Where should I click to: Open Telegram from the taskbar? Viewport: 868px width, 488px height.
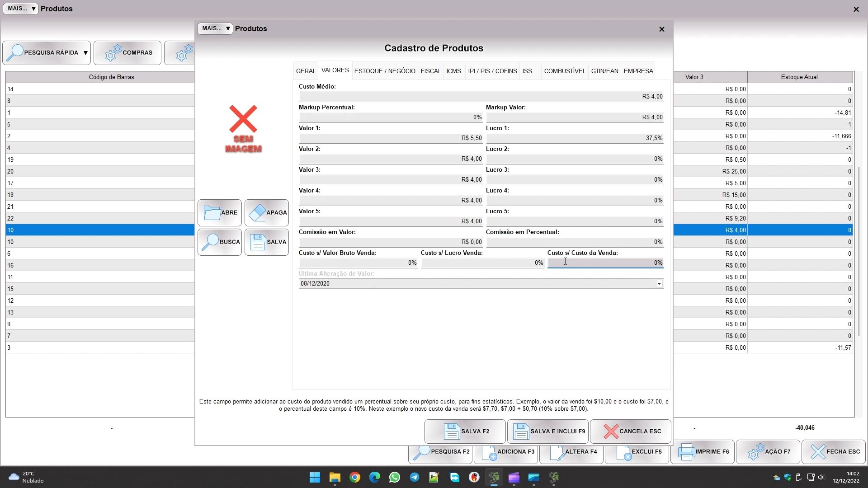pyautogui.click(x=414, y=477)
